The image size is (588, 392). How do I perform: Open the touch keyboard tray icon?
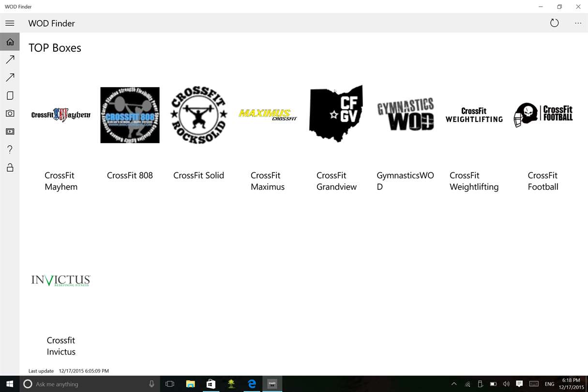coord(534,384)
